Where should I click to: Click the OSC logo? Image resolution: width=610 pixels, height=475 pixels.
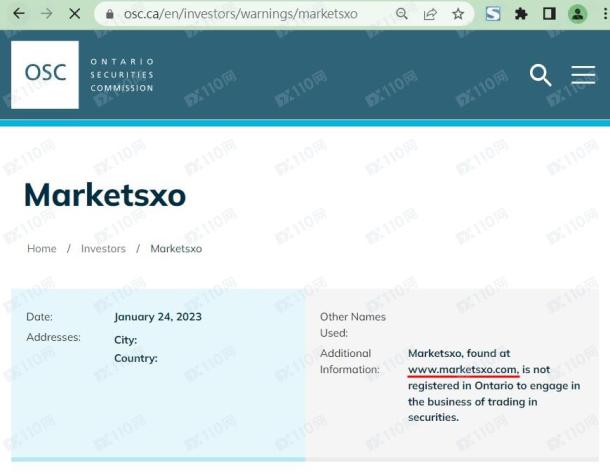point(45,75)
